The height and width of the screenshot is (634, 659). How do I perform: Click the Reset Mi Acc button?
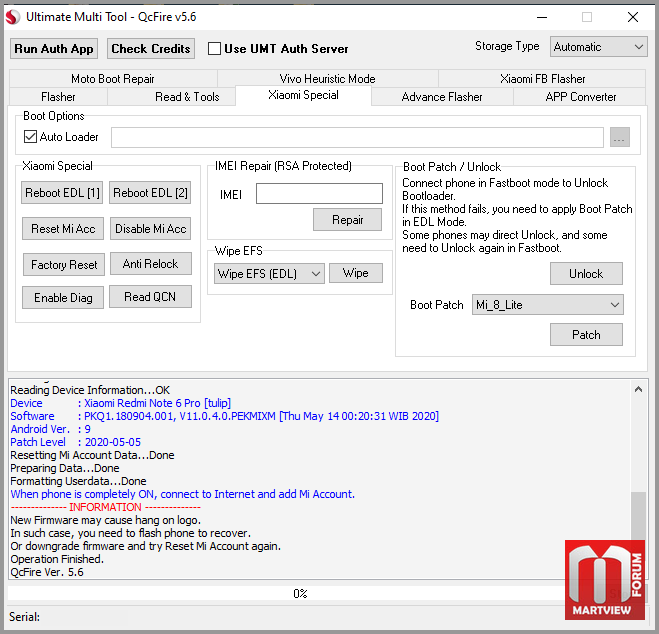(x=63, y=229)
